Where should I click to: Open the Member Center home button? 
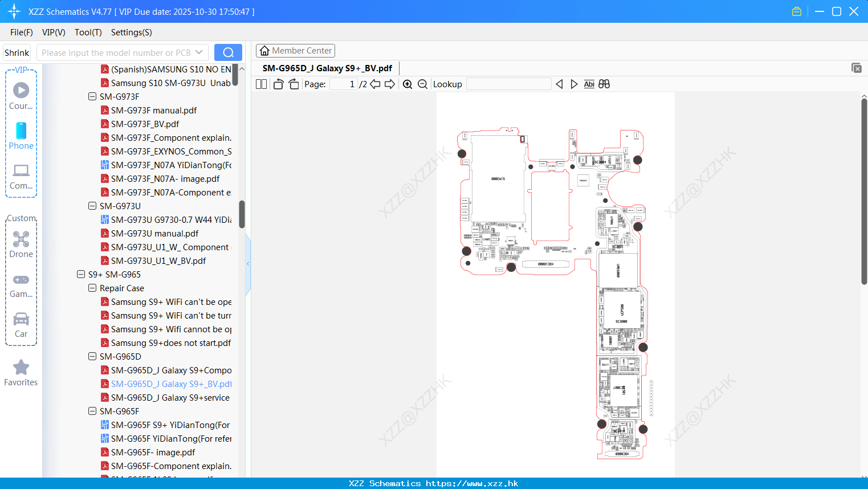coord(295,51)
